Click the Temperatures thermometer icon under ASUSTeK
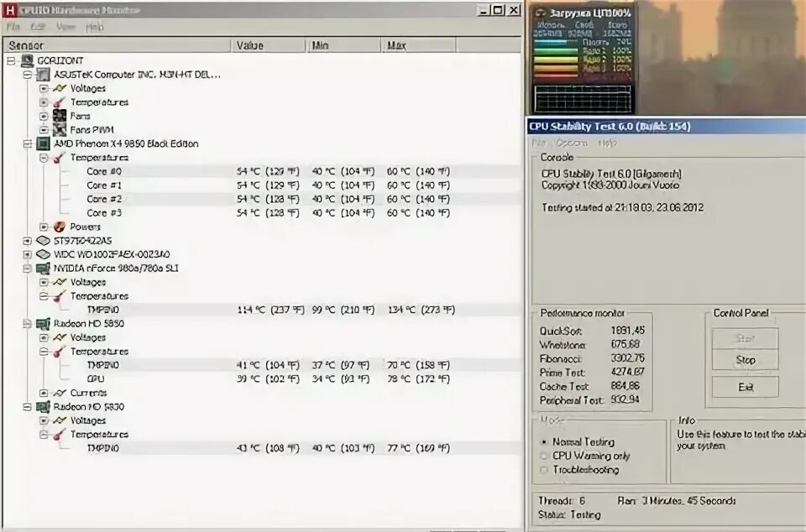This screenshot has width=806, height=532. pos(60,102)
